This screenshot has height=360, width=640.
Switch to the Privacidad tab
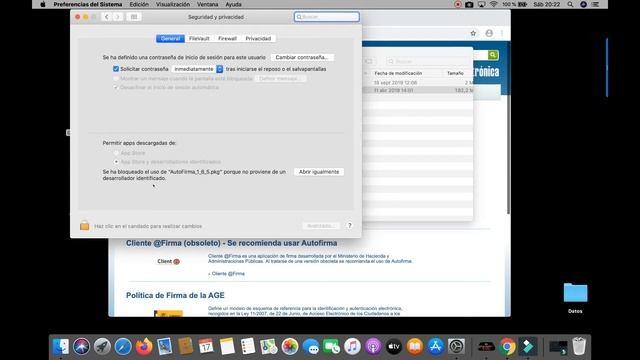[x=258, y=38]
